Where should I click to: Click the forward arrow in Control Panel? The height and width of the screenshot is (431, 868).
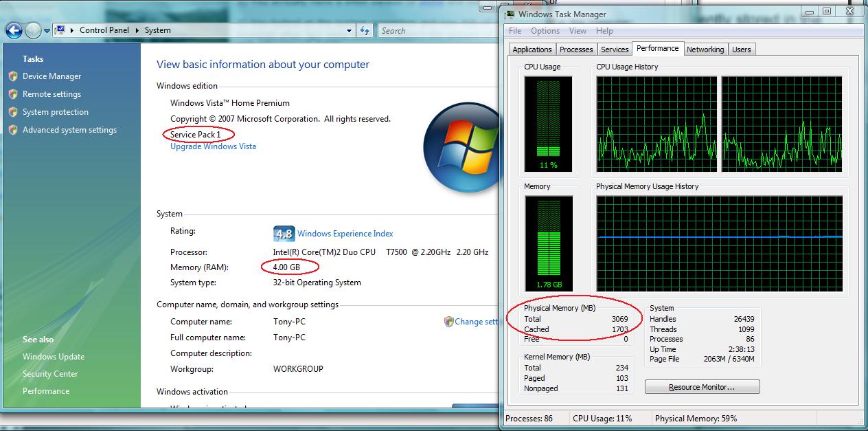[33, 31]
